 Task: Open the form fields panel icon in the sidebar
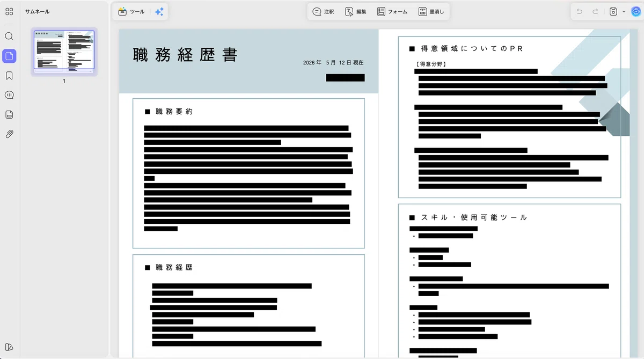9,114
